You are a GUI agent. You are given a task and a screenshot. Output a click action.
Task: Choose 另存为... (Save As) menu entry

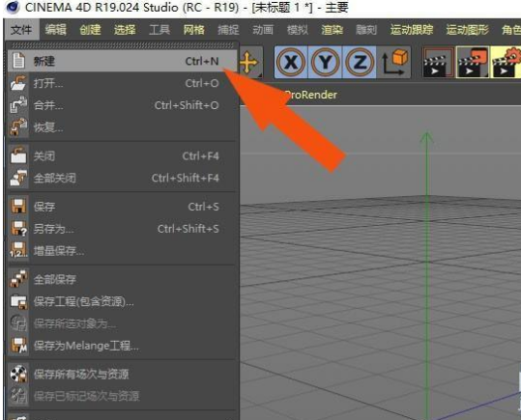coord(122,229)
